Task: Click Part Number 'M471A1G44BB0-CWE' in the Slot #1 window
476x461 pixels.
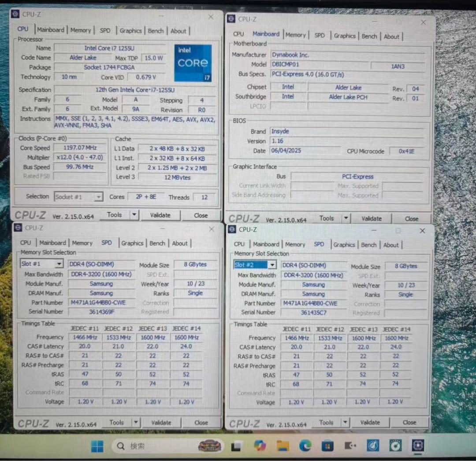Action: tap(102, 302)
